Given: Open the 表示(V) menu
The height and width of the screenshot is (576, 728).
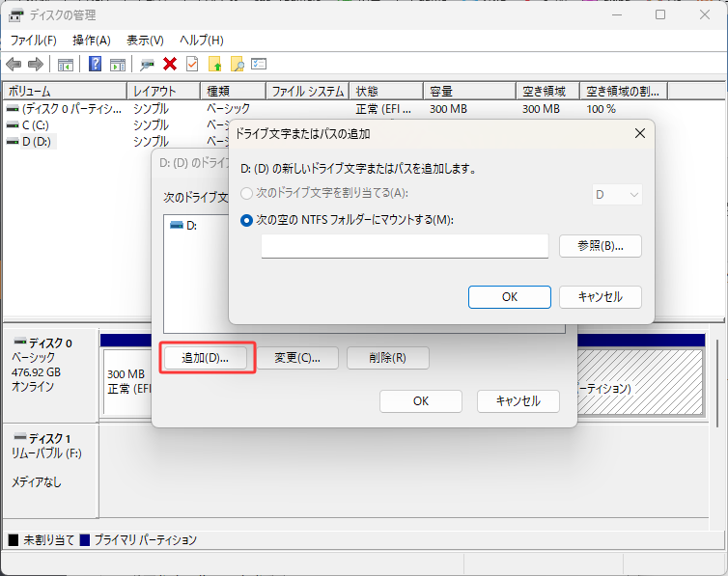Looking at the screenshot, I should (146, 41).
